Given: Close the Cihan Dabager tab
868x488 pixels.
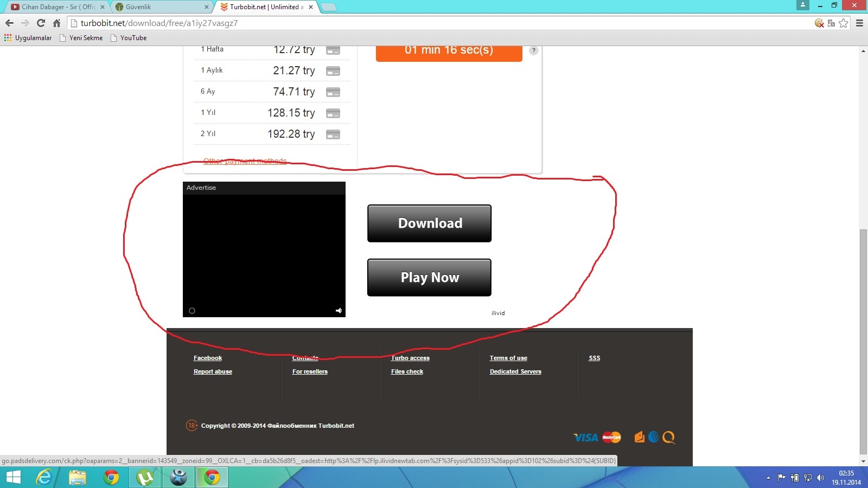Looking at the screenshot, I should (x=103, y=7).
